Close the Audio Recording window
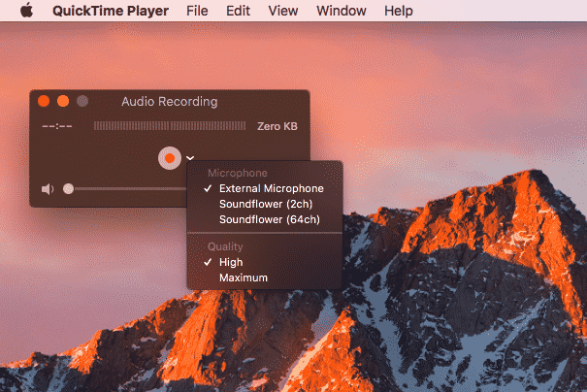 [x=44, y=101]
